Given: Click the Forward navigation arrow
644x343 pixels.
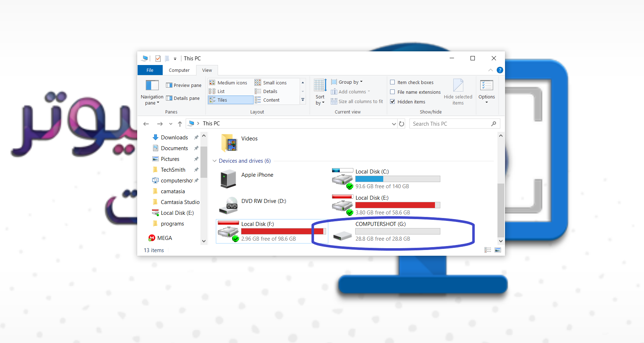Looking at the screenshot, I should (x=160, y=124).
